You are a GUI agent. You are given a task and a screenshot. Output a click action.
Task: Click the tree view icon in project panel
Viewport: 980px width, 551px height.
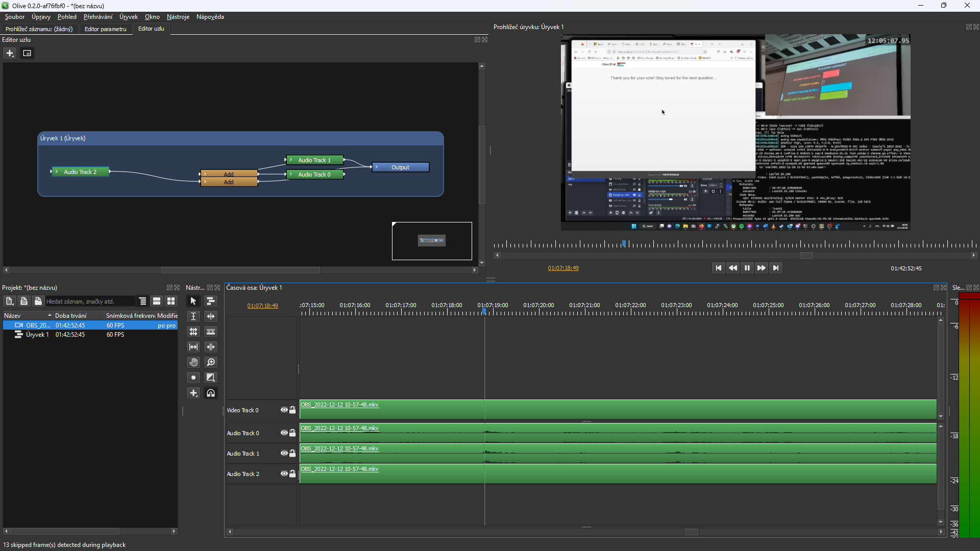[142, 301]
